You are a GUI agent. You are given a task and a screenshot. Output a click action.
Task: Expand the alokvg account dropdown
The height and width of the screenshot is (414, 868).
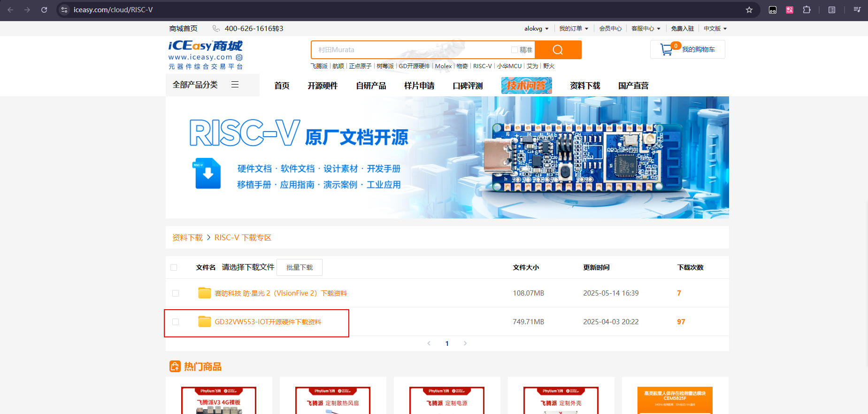(x=536, y=29)
